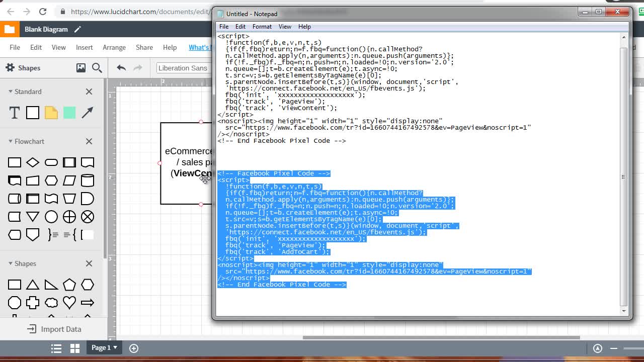Open the Notepad View menu
644x362 pixels.
coord(285,27)
